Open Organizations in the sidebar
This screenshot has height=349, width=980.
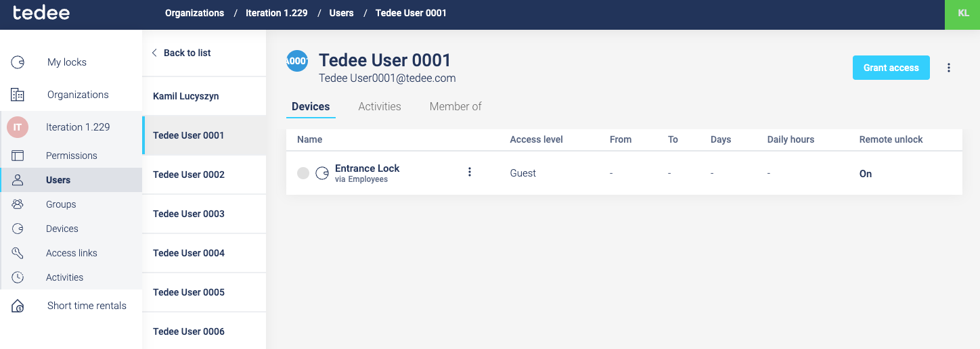(78, 95)
